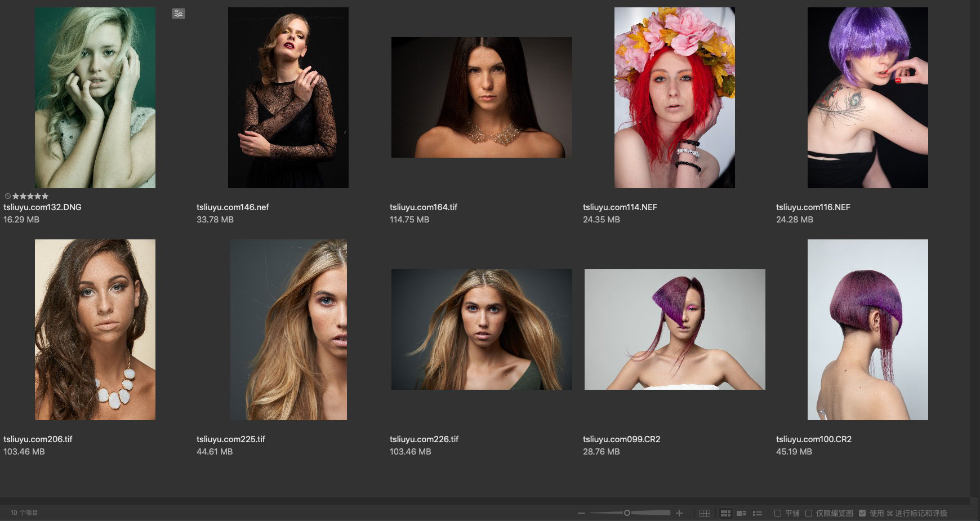Set a five-star rating on tsliuyu.com132.DNG
Screen dimensions: 980x521
45,196
